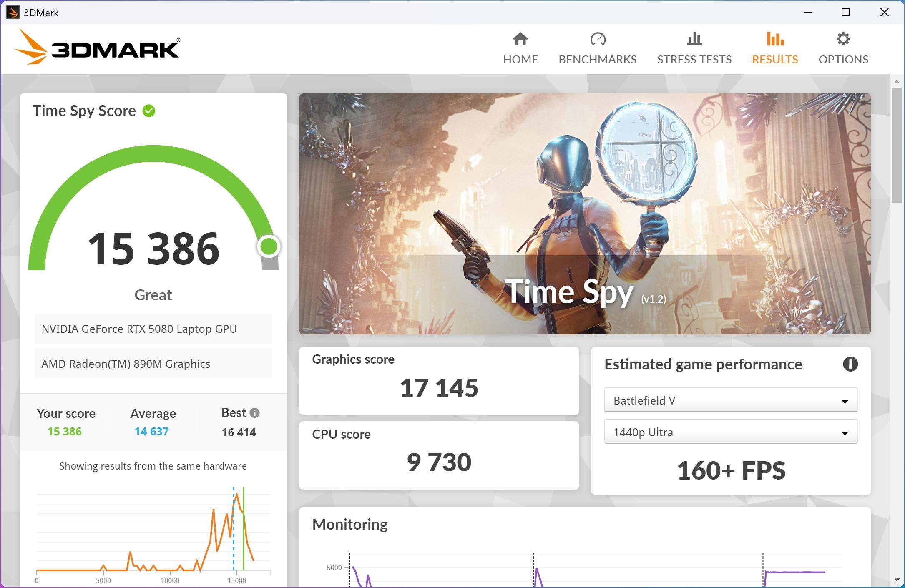Viewport: 905px width, 588px height.
Task: Click the green score gauge indicator knob
Action: [269, 246]
